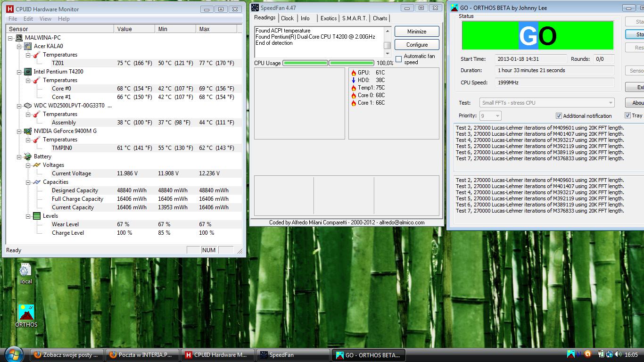The height and width of the screenshot is (362, 644).
Task: Click the ORTHOS volcano icon in system tray
Action: coord(571,354)
